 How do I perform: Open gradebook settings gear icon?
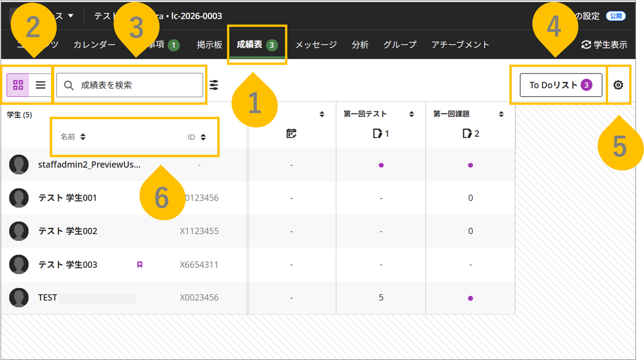(x=618, y=85)
